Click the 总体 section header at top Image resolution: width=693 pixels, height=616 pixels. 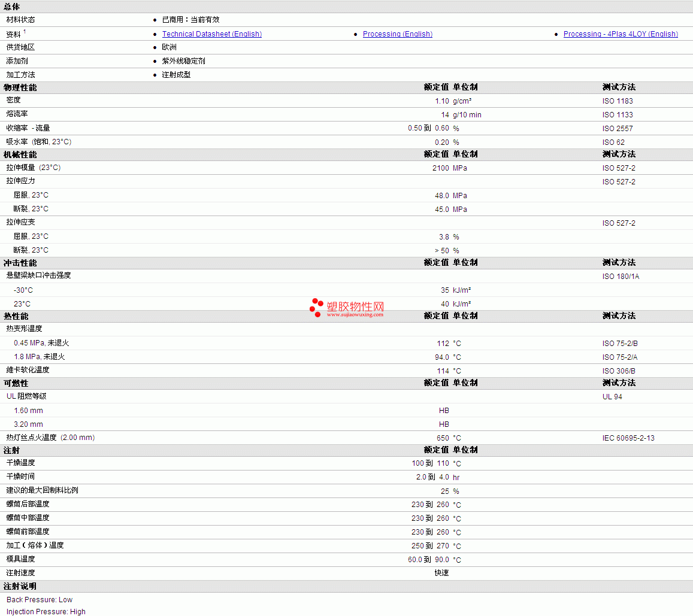tap(11, 7)
